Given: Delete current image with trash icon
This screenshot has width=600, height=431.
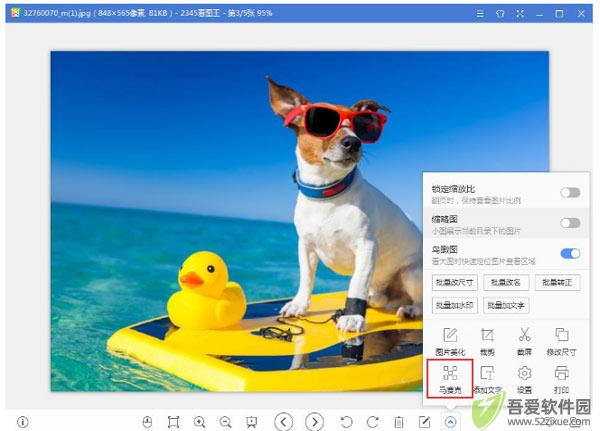Looking at the screenshot, I should pyautogui.click(x=399, y=422).
